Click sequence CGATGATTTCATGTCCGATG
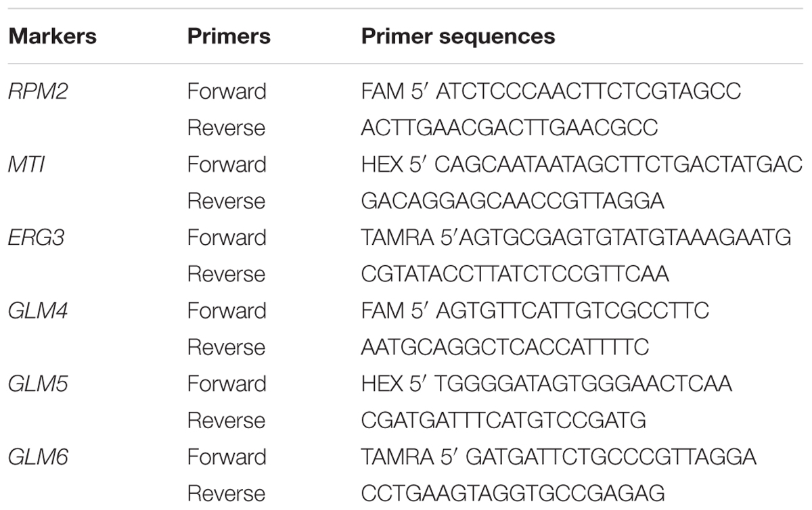This screenshot has width=812, height=510. click(504, 420)
